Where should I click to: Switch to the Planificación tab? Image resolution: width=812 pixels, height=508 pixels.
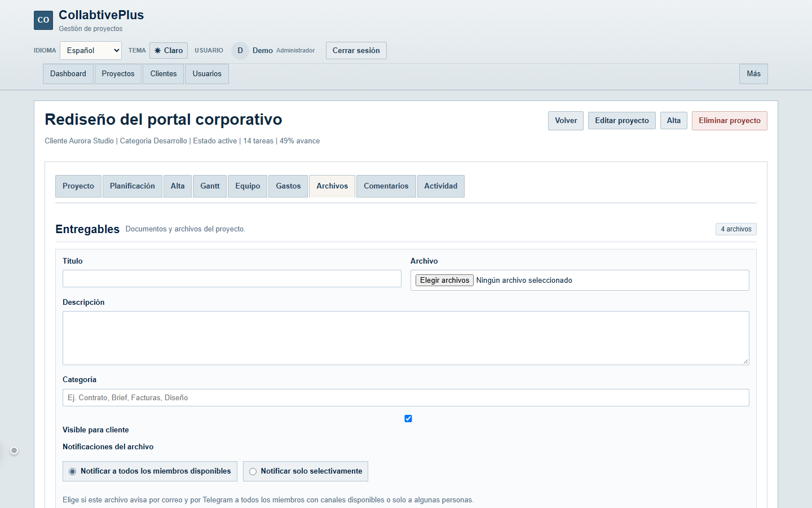pos(133,186)
